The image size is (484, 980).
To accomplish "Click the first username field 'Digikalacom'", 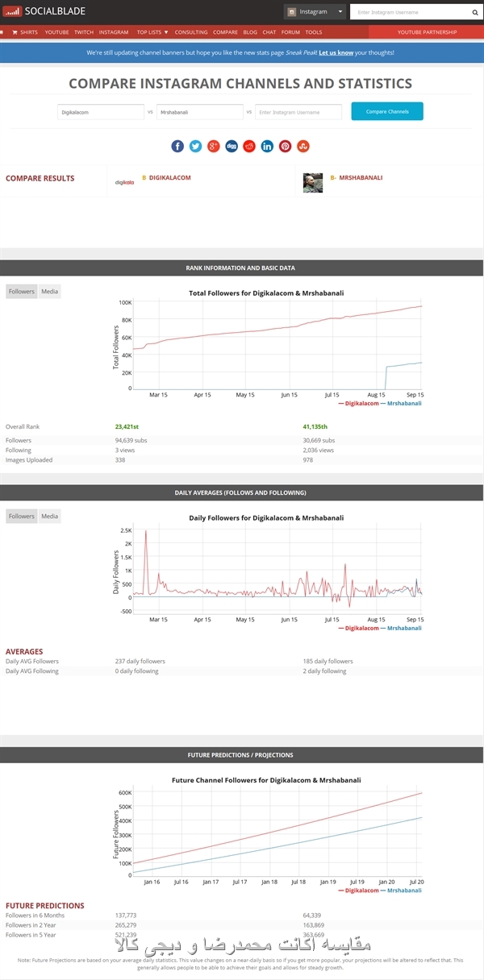I will tap(101, 112).
